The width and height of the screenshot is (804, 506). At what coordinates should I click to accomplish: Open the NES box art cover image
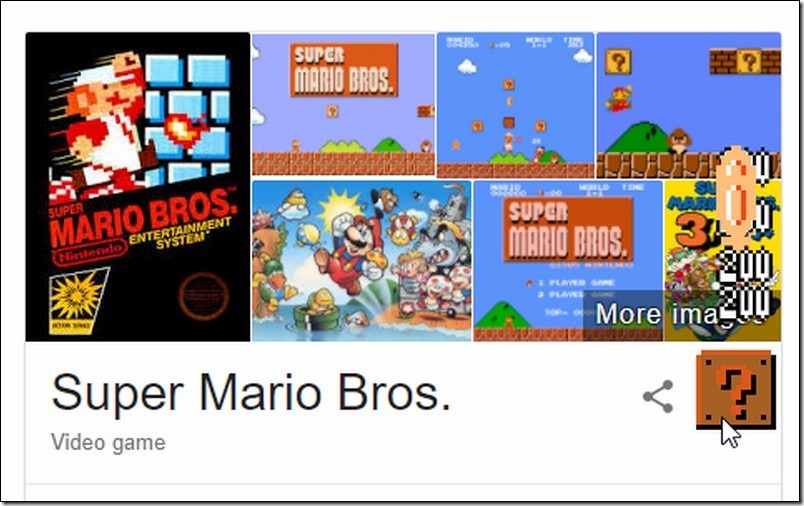tap(138, 187)
